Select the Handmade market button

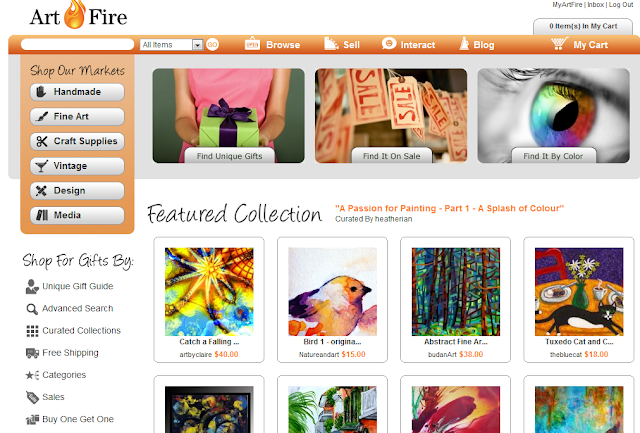click(x=77, y=92)
